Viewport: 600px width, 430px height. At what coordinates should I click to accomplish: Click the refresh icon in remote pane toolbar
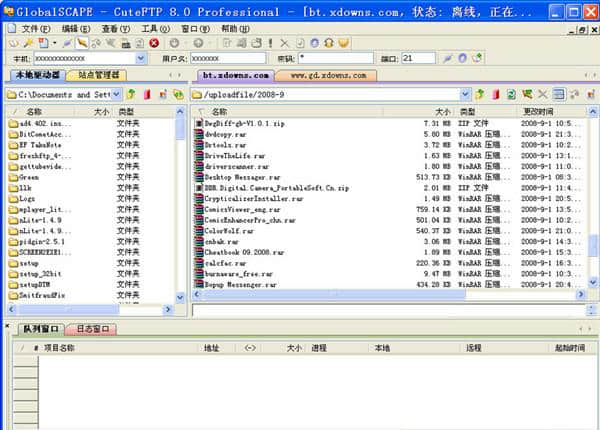(510, 94)
